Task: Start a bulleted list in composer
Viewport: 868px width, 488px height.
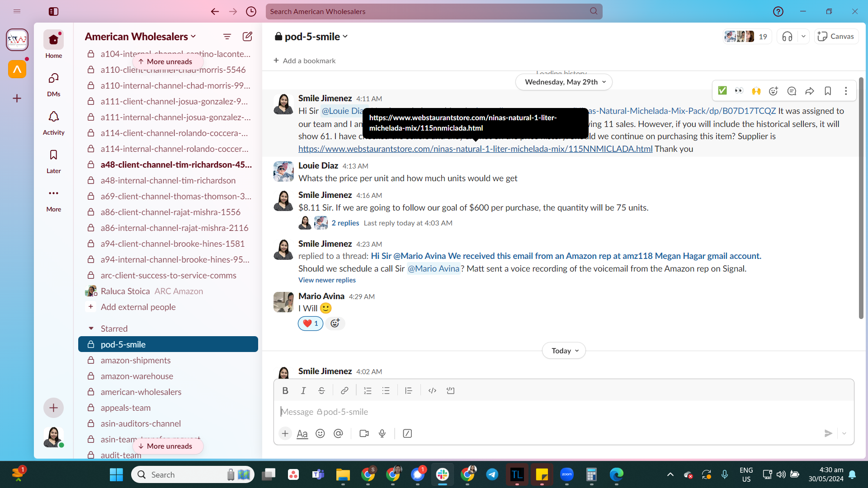Action: [x=386, y=391]
